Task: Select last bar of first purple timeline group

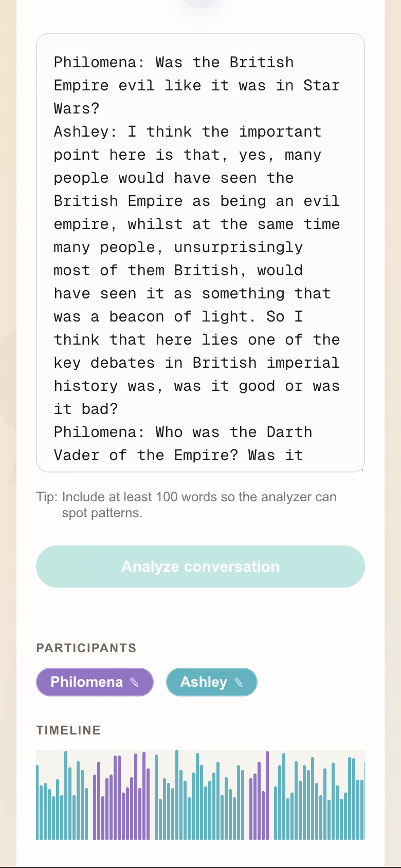Action: click(x=148, y=806)
